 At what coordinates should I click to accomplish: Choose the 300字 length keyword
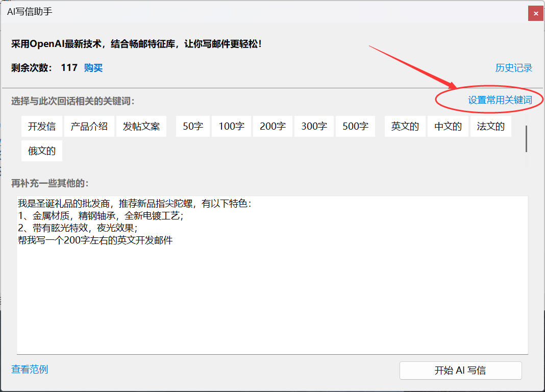pos(314,126)
